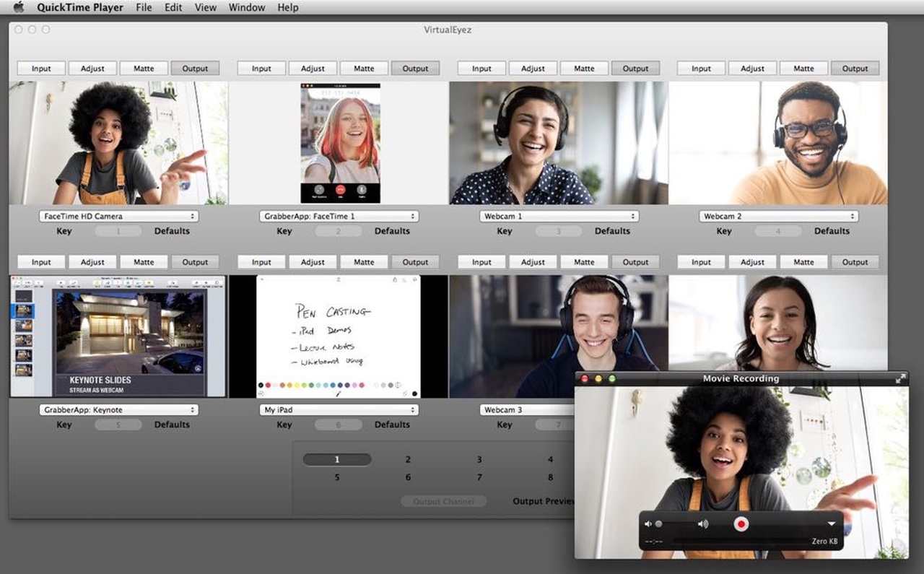Open the Apple menu
The height and width of the screenshot is (574, 924).
click(19, 8)
